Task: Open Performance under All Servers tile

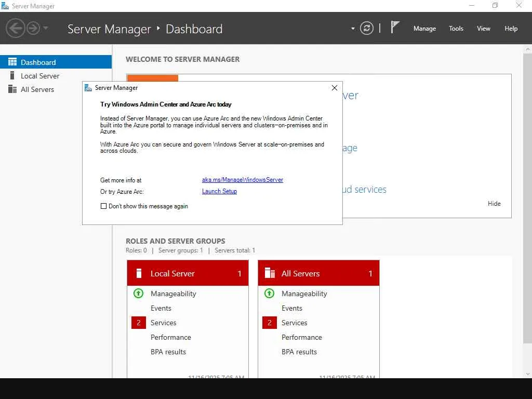Action: 302,337
